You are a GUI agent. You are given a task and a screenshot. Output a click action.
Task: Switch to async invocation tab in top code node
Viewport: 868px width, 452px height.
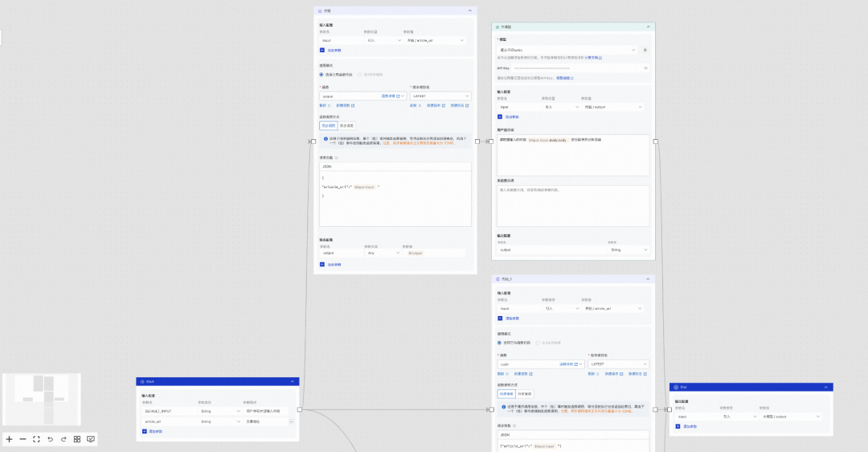point(347,125)
